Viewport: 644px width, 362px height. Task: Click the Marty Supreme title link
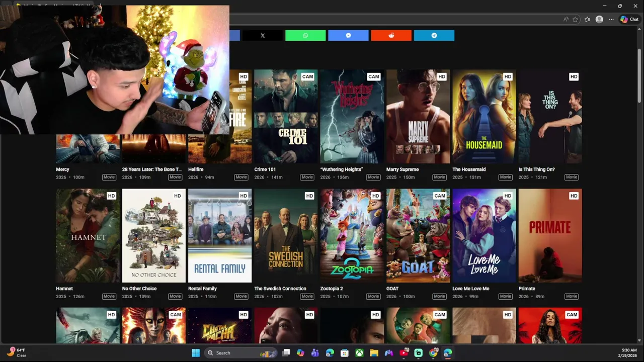pos(403,169)
